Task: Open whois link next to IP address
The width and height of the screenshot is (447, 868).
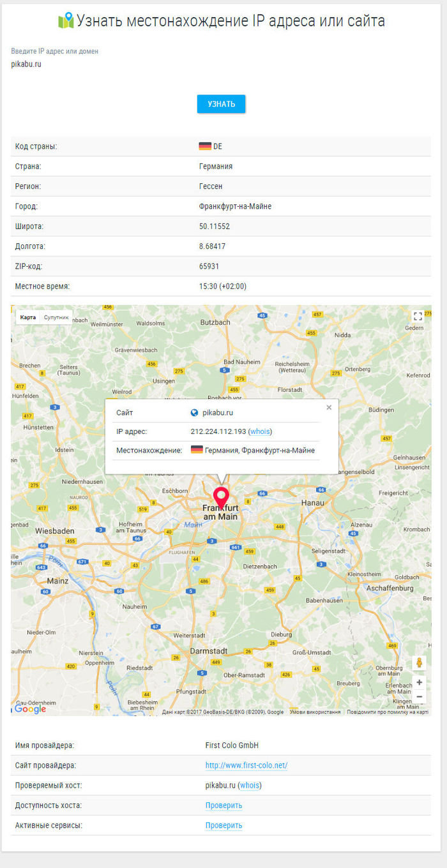Action: [x=260, y=431]
